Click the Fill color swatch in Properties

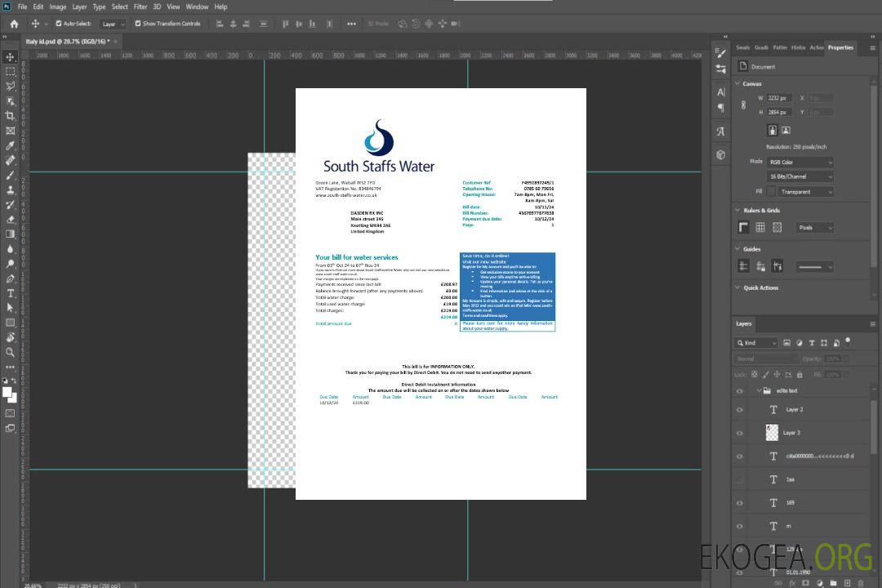pyautogui.click(x=771, y=192)
